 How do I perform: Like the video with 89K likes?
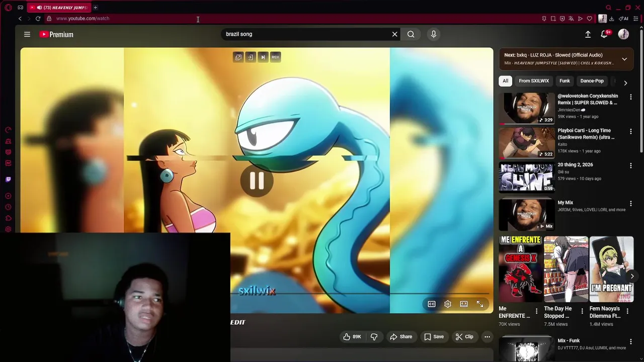[x=352, y=337]
